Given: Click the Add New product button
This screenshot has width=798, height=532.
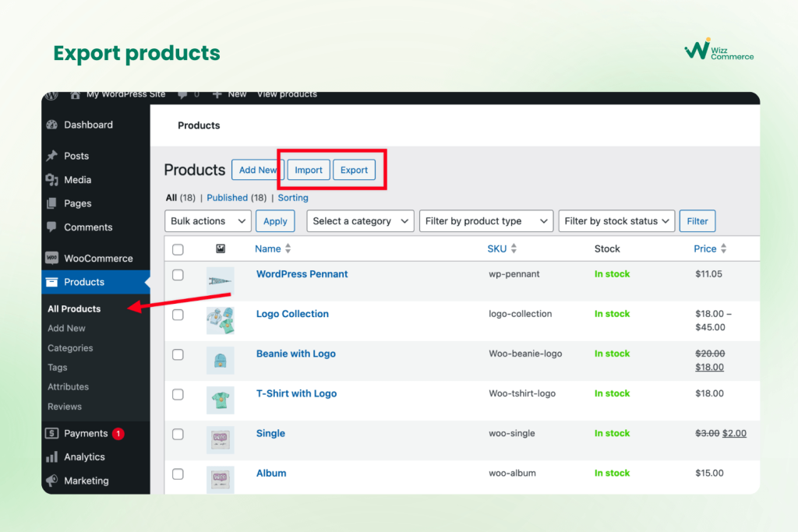Looking at the screenshot, I should (x=257, y=170).
